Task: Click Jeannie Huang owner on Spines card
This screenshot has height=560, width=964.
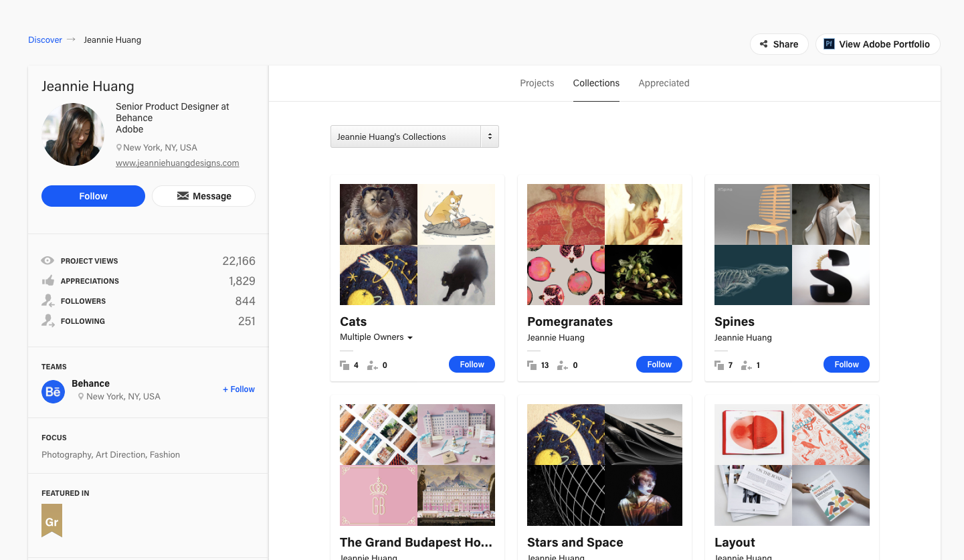Action: click(x=743, y=337)
